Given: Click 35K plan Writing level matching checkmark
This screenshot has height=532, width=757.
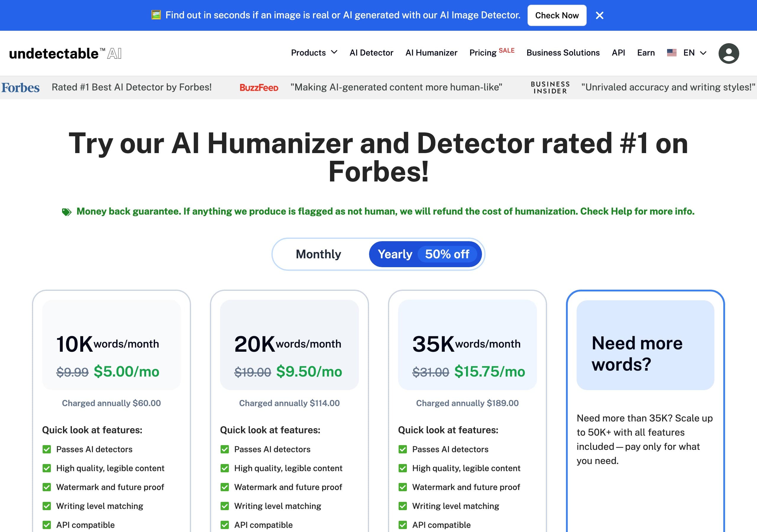Looking at the screenshot, I should (402, 506).
